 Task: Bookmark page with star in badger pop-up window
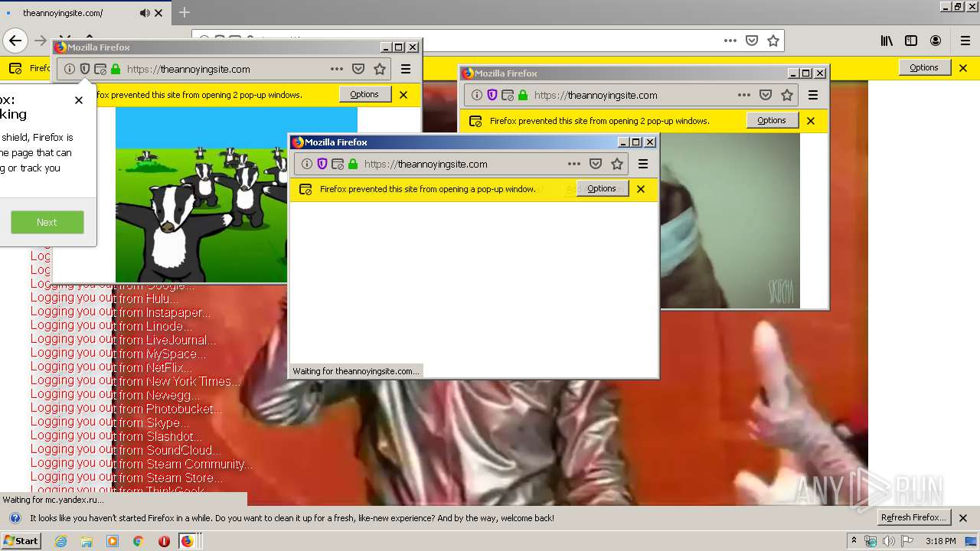pyautogui.click(x=380, y=69)
